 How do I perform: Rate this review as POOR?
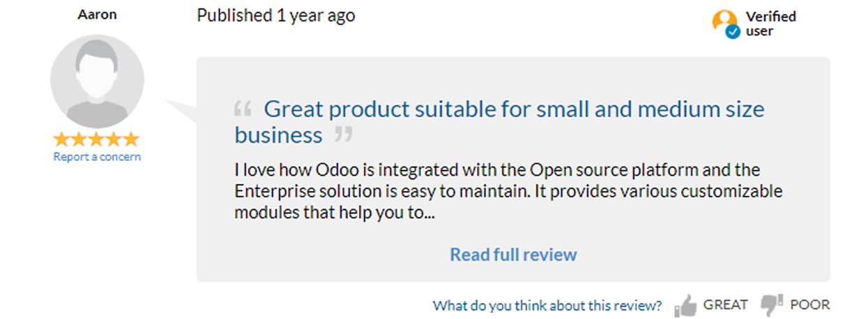click(810, 304)
